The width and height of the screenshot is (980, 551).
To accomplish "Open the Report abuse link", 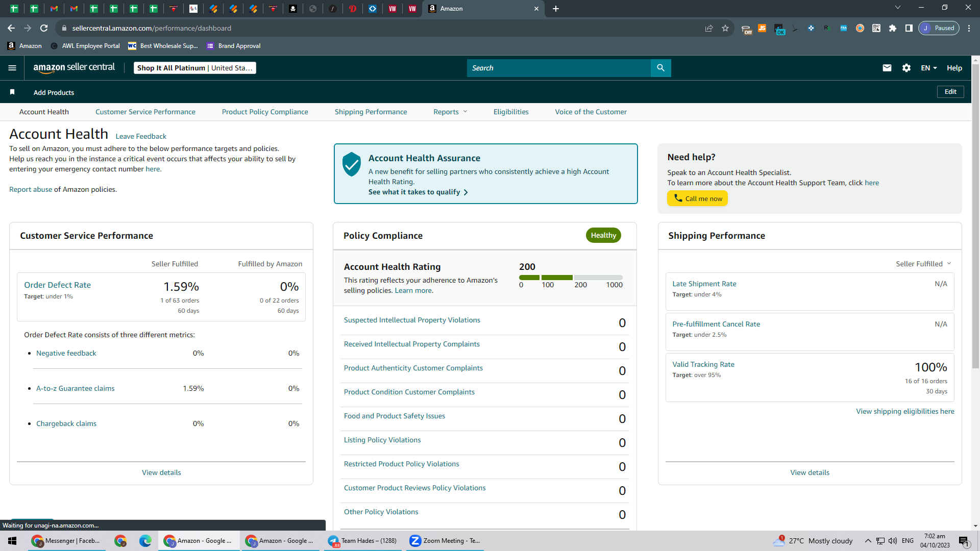I will pyautogui.click(x=31, y=189).
